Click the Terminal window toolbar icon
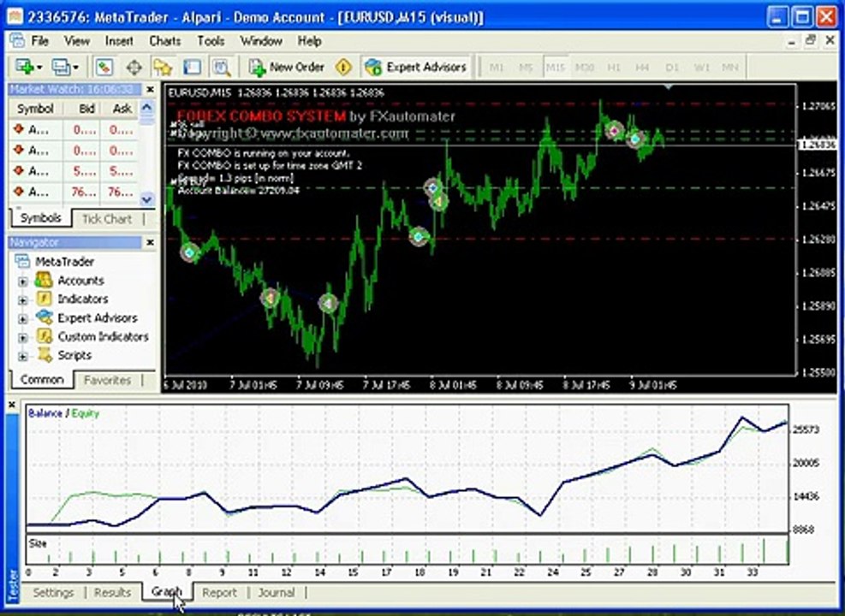 coord(192,68)
